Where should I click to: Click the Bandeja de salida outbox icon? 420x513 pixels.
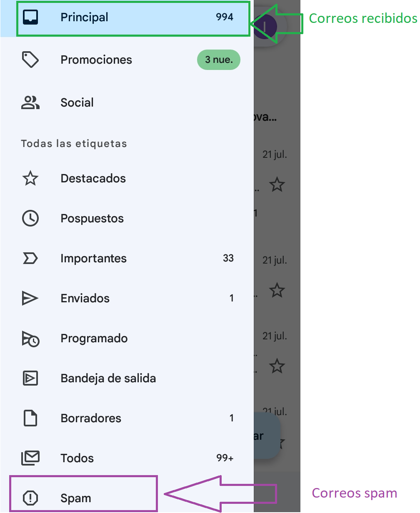point(30,379)
